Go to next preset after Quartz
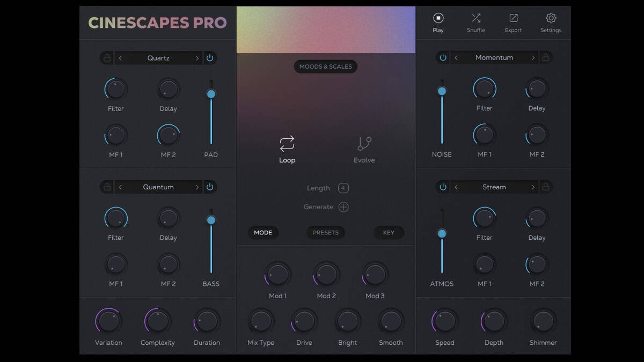The height and width of the screenshot is (362, 644). tap(197, 58)
